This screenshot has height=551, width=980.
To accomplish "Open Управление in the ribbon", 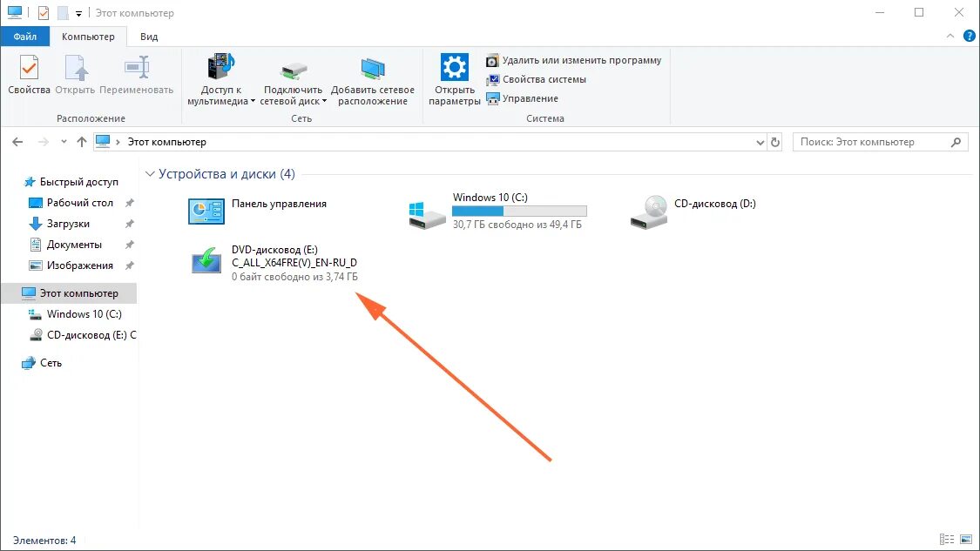I will 523,98.
